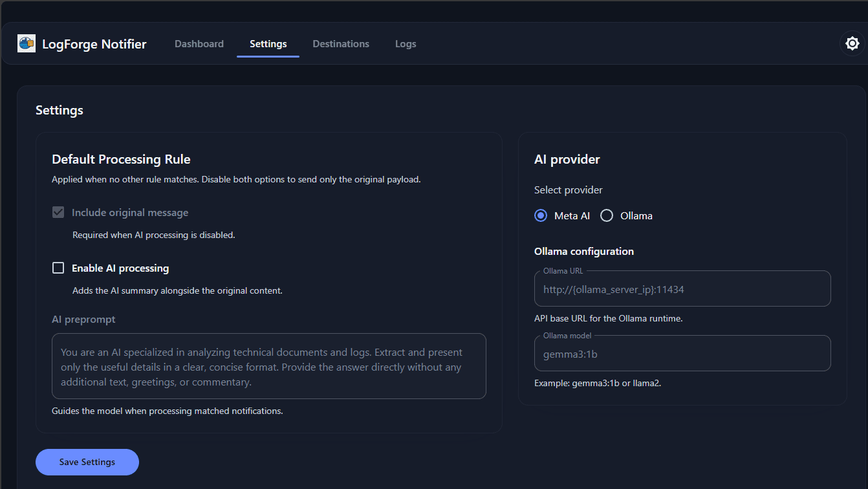Click the settings gear icon

click(852, 43)
